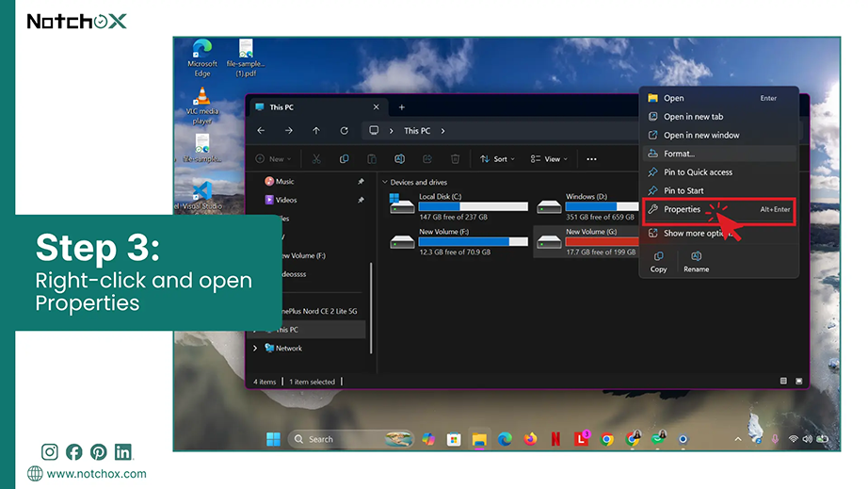Select New Volume (F:) drive tile
This screenshot has width=868, height=489.
click(x=458, y=242)
